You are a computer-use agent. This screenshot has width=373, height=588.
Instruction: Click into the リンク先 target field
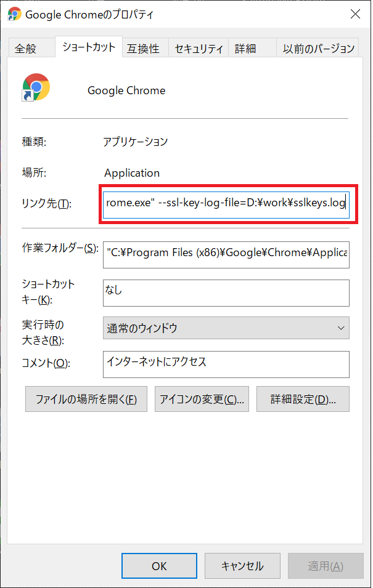click(x=226, y=204)
